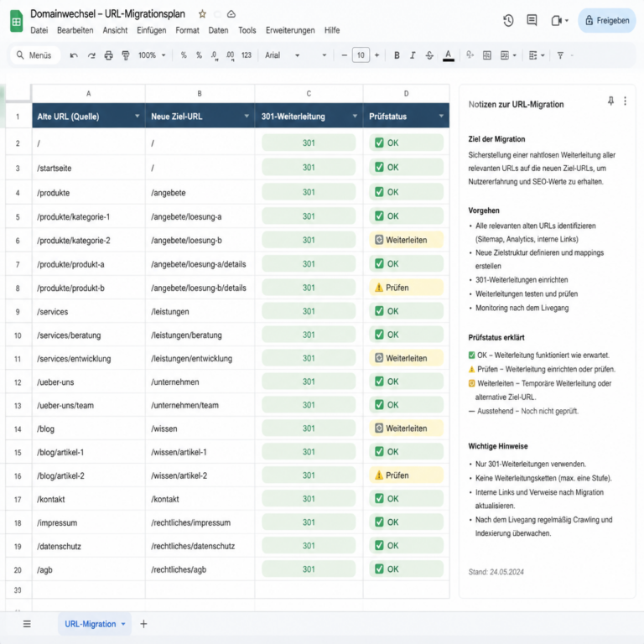Select cell /angebete/loesung-b/details

pyautogui.click(x=200, y=288)
